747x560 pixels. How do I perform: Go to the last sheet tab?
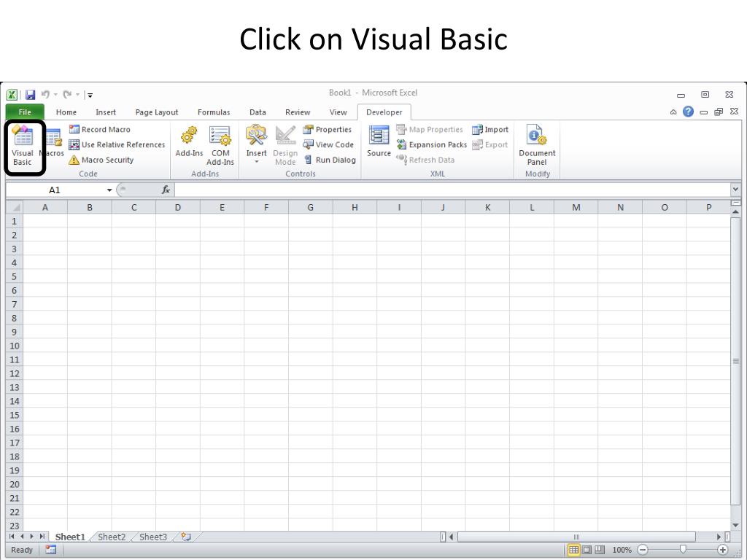(42, 537)
